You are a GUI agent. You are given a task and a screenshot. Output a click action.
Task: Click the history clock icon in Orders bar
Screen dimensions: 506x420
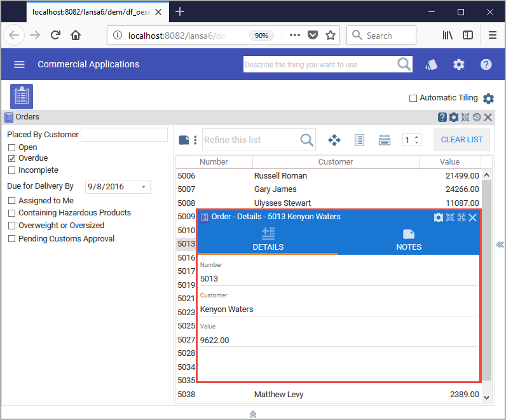[476, 117]
